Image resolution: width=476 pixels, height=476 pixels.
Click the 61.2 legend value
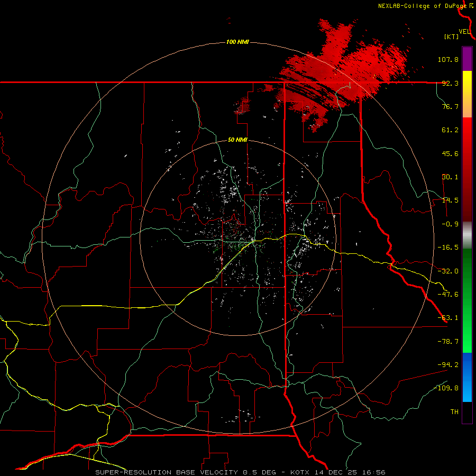click(x=450, y=130)
